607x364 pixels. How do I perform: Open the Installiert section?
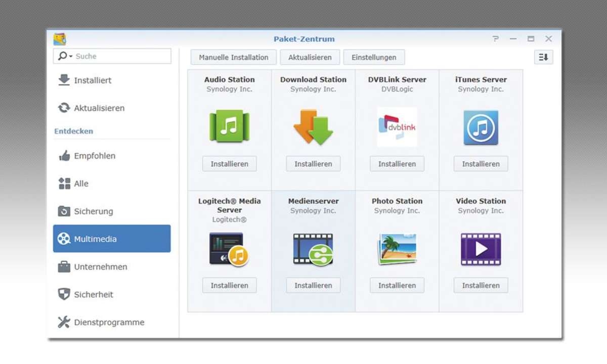click(112, 80)
